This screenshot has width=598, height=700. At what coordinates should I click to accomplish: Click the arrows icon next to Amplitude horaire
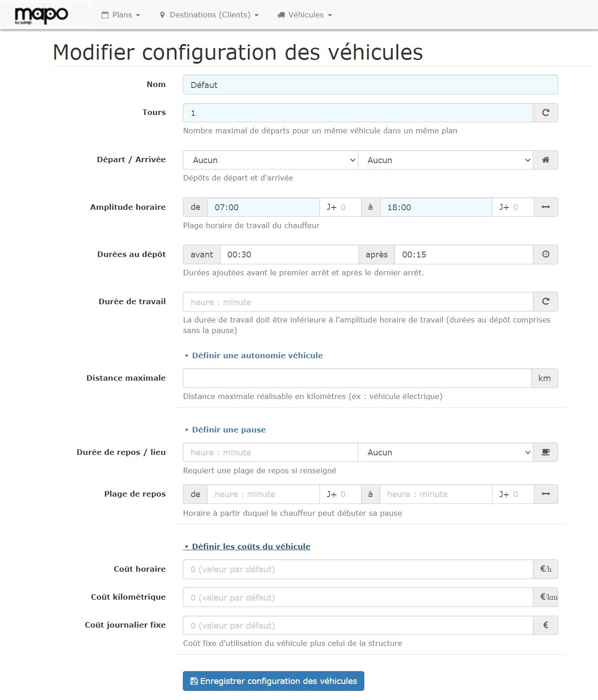(545, 207)
